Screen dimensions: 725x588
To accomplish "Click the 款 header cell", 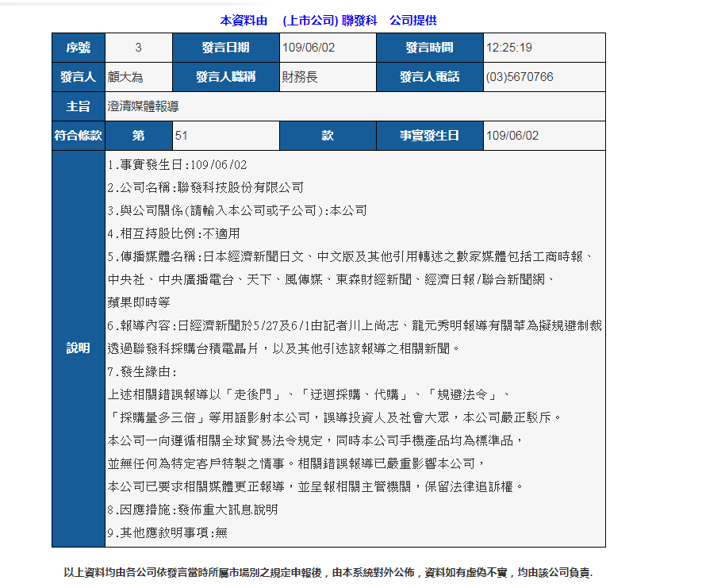I will point(328,136).
